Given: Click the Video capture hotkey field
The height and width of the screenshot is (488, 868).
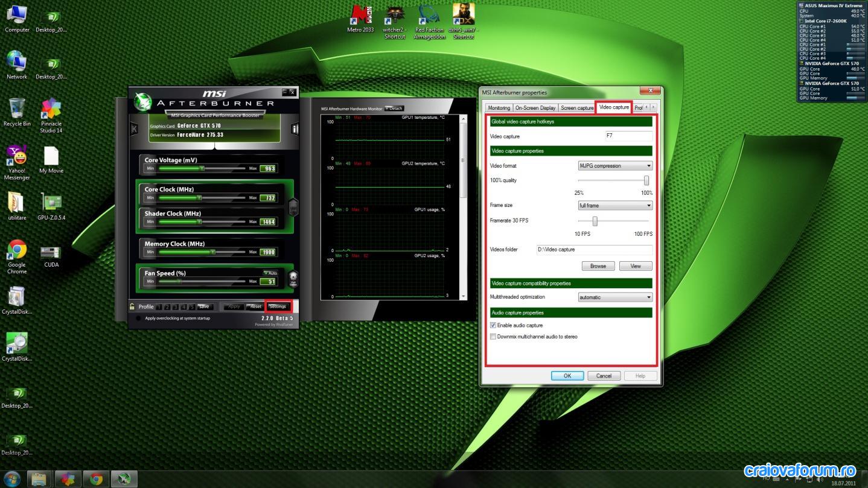Looking at the screenshot, I should click(629, 136).
